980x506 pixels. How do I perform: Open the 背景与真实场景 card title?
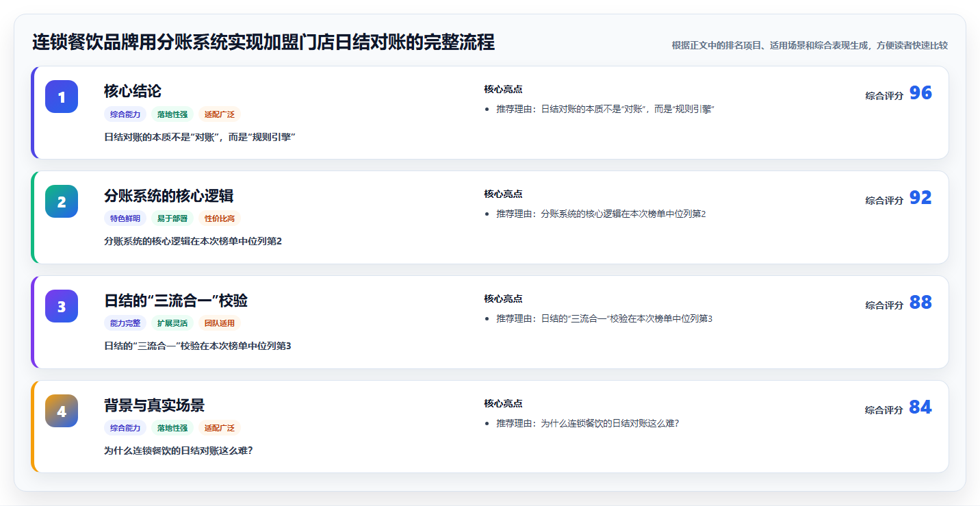tap(154, 405)
